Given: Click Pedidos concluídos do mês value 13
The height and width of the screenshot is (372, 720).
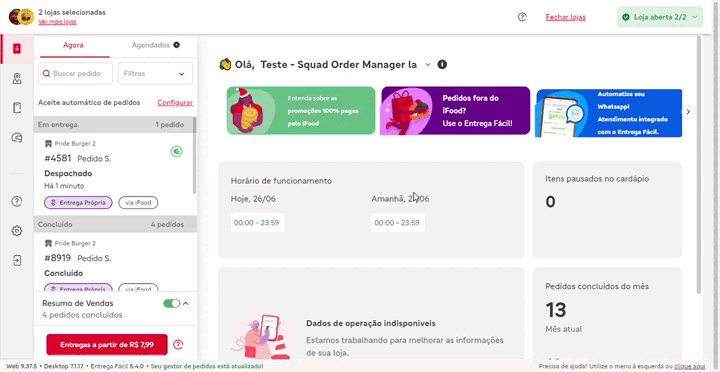Looking at the screenshot, I should [556, 310].
